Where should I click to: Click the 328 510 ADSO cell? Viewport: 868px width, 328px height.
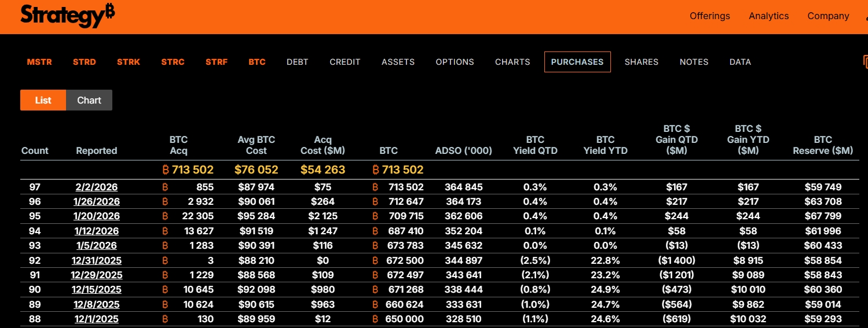tap(463, 319)
